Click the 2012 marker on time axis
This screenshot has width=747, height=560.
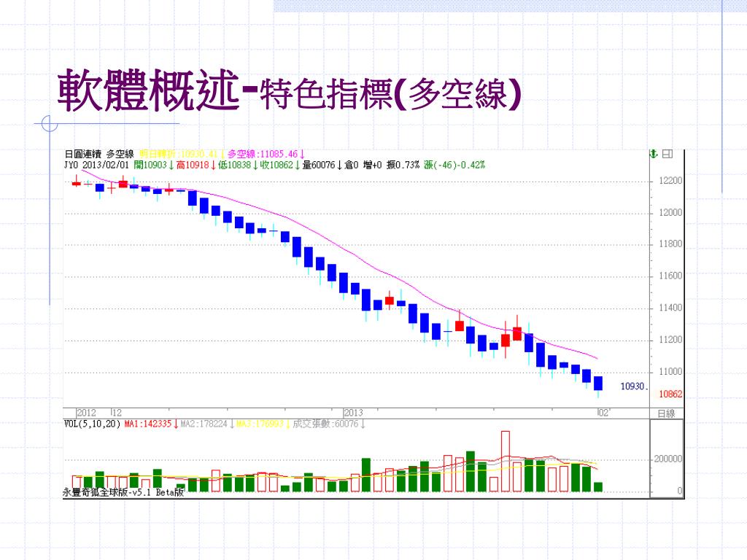click(x=86, y=413)
